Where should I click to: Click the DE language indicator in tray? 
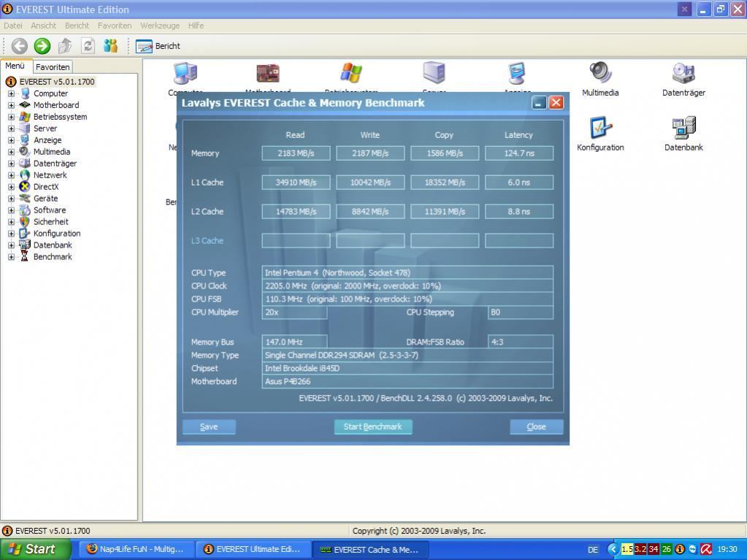click(x=593, y=550)
